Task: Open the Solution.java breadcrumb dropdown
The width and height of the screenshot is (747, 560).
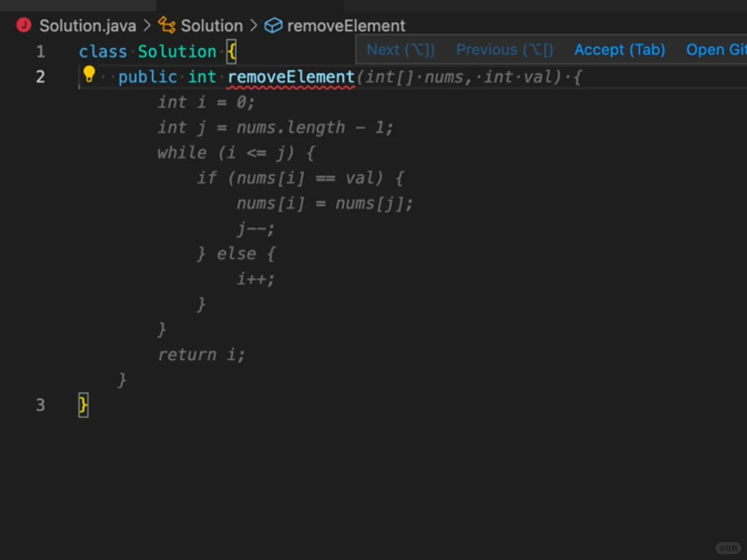Action: tap(87, 25)
